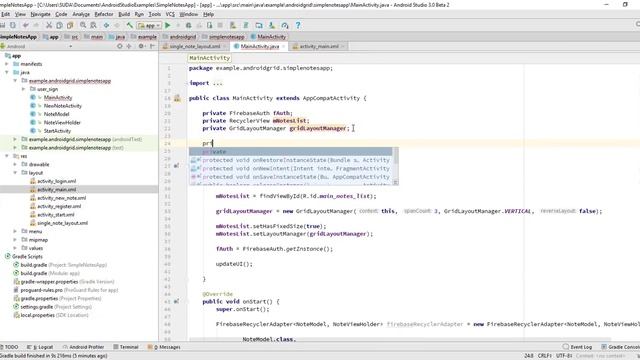640x360 pixels.
Task: Click the blue Help question mark icon
Action: pos(298,25)
